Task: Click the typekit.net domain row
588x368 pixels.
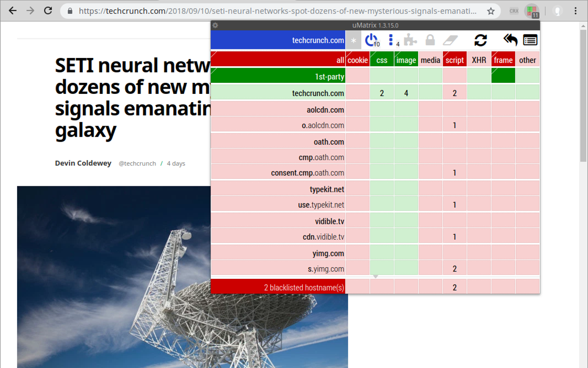Action: [278, 189]
